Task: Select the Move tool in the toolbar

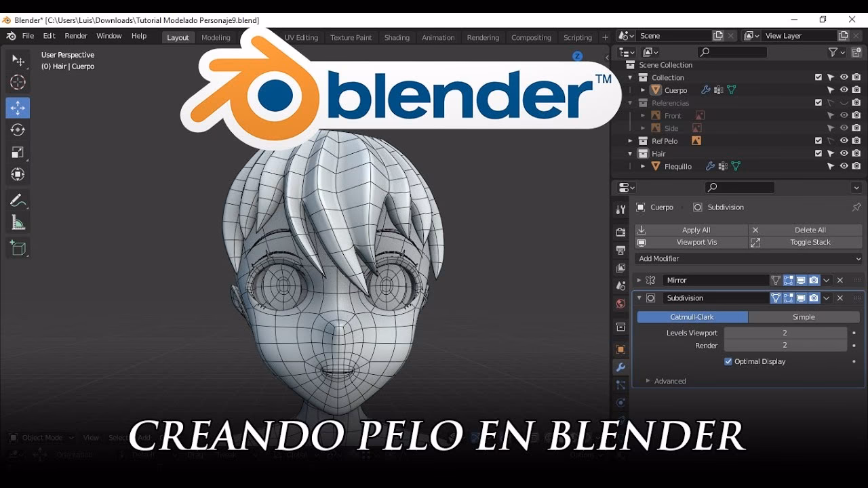Action: pyautogui.click(x=18, y=107)
